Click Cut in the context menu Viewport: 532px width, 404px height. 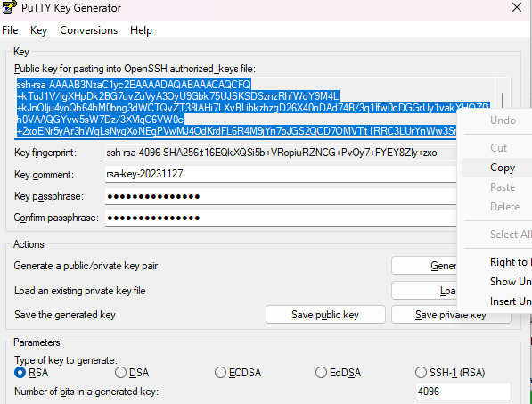pyautogui.click(x=496, y=148)
